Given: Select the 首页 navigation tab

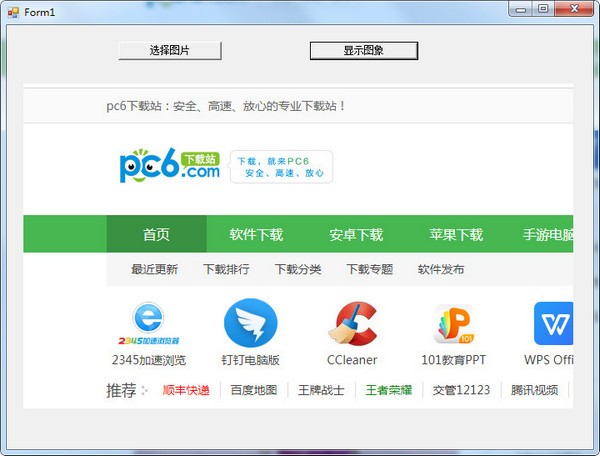Looking at the screenshot, I should pos(157,234).
